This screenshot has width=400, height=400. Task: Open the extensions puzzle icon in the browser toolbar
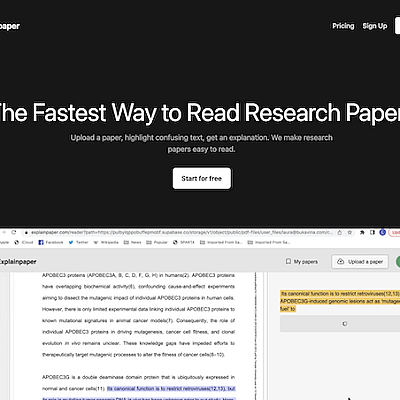point(362,232)
